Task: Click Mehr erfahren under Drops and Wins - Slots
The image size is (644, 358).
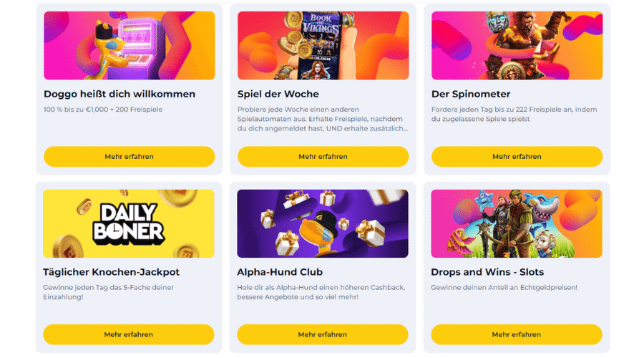Action: (x=517, y=334)
